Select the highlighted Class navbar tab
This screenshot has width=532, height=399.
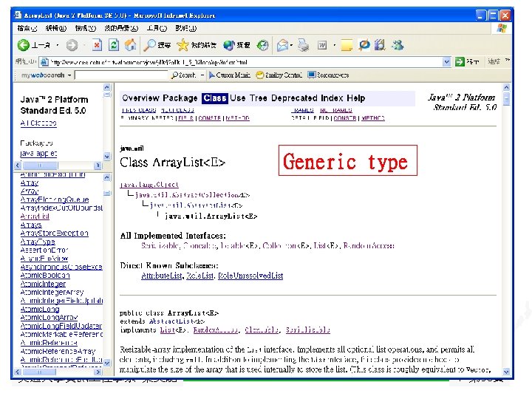click(215, 98)
